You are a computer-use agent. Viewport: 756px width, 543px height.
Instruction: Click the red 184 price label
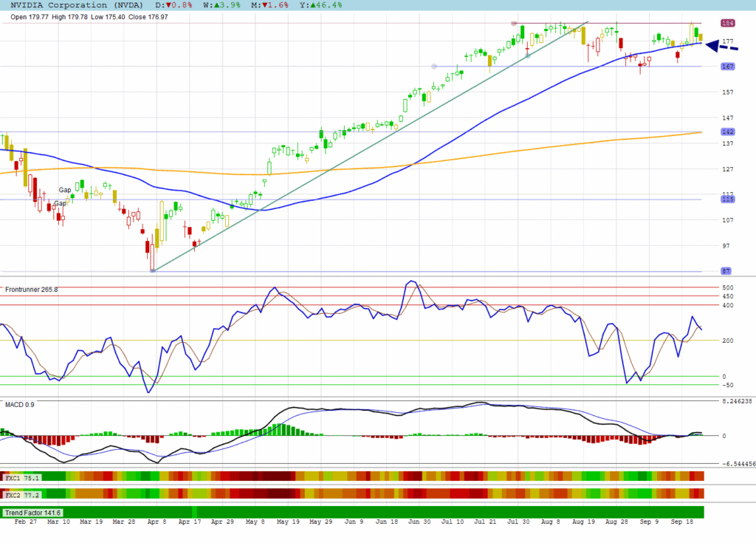click(x=727, y=24)
